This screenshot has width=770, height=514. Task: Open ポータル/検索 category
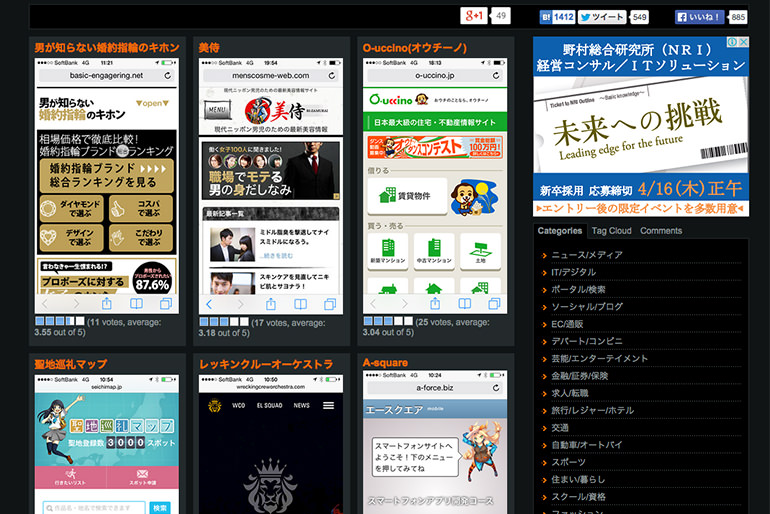pos(578,289)
